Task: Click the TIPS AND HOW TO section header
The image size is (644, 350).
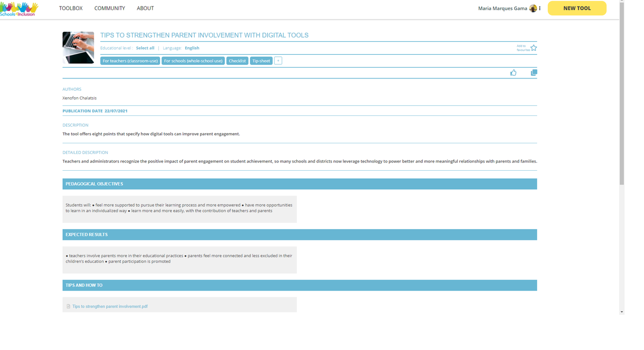Action: coord(299,285)
